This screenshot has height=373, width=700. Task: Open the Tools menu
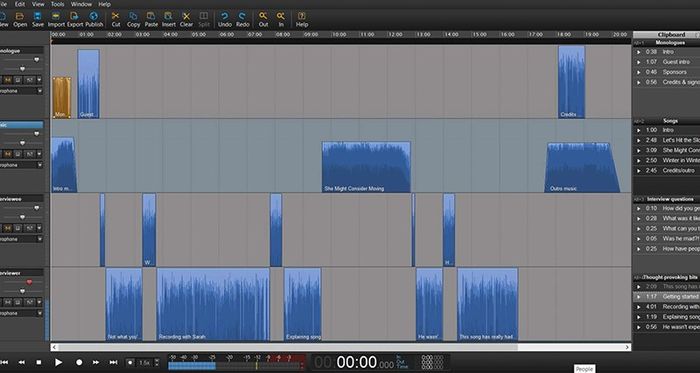(x=57, y=4)
